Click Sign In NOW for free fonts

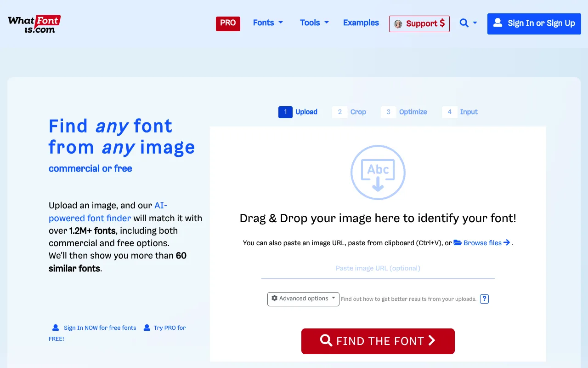pyautogui.click(x=94, y=328)
